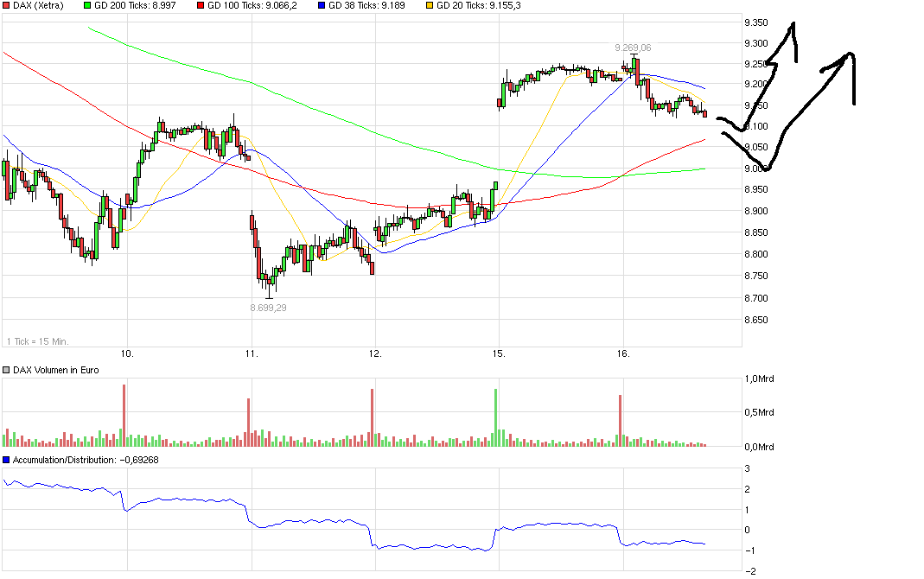Select the 'DAX (Xetra)' legend label
The width and height of the screenshot is (924, 579).
click(38, 5)
